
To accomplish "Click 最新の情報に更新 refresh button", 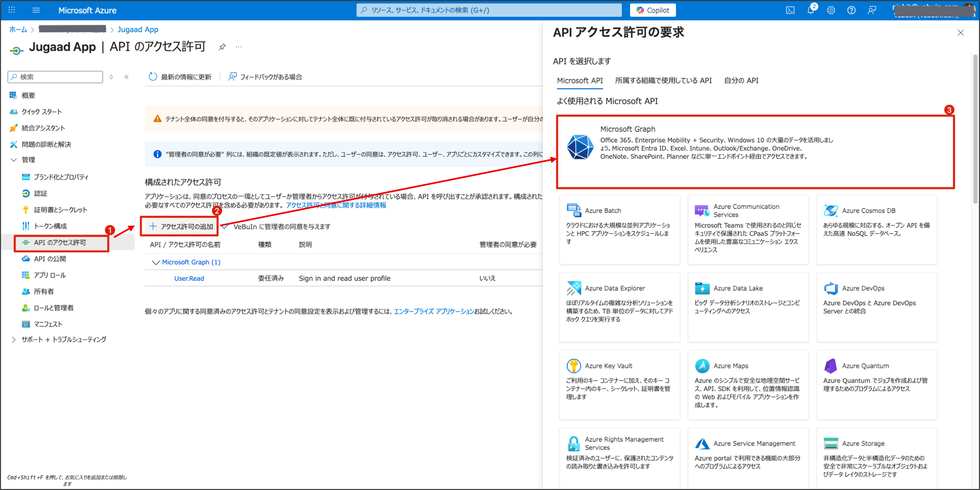I will [180, 77].
